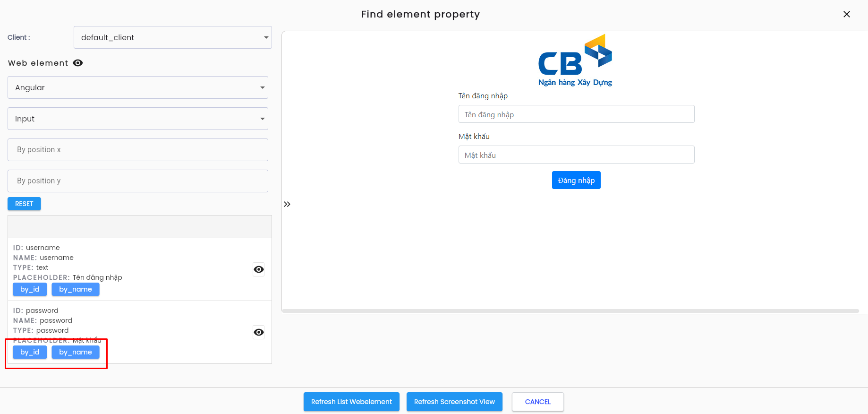Click Refresh List Webelement button

click(x=351, y=402)
